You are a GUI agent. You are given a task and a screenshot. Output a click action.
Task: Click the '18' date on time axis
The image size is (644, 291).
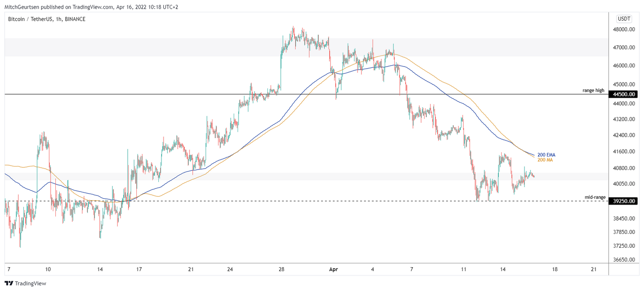coord(555,269)
